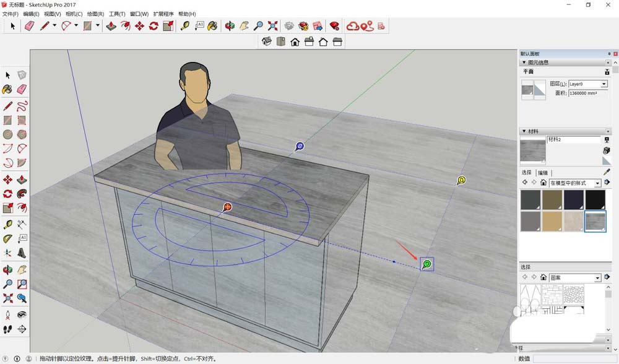
Task: Activate the Move tool in top toolbar
Action: pyautogui.click(x=139, y=26)
